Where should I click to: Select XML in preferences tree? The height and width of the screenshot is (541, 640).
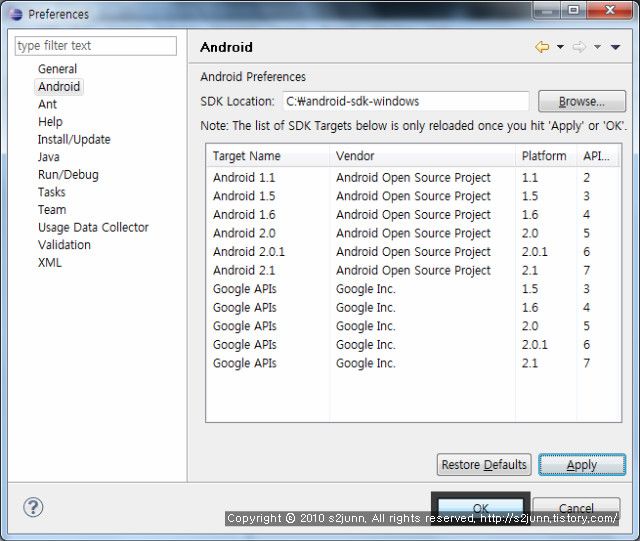(x=50, y=262)
